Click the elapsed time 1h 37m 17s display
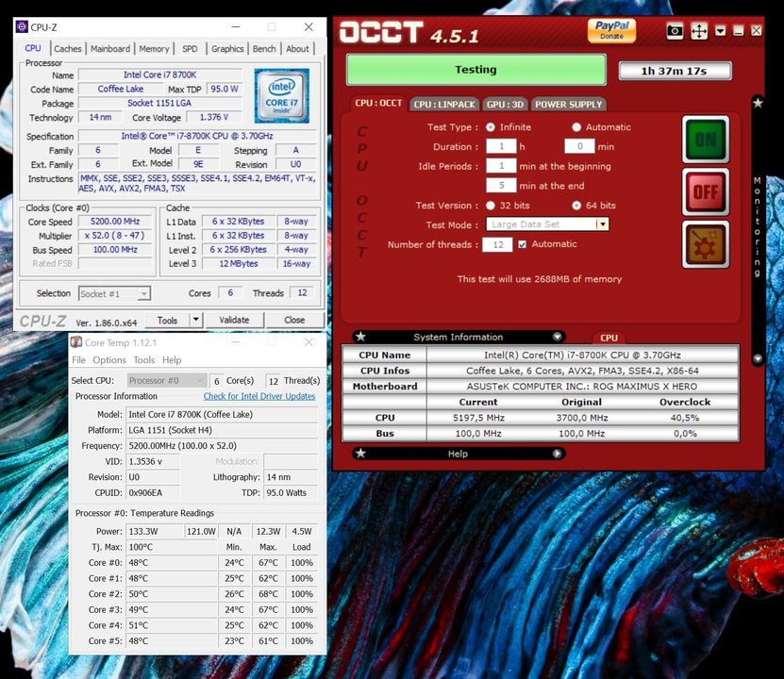Screen dimensions: 784x679 [675, 71]
